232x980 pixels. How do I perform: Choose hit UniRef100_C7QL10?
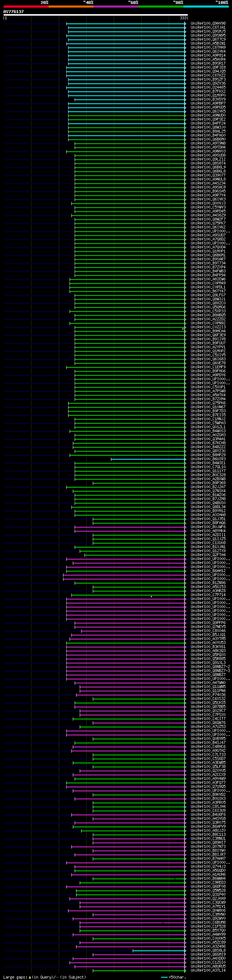click(208, 467)
